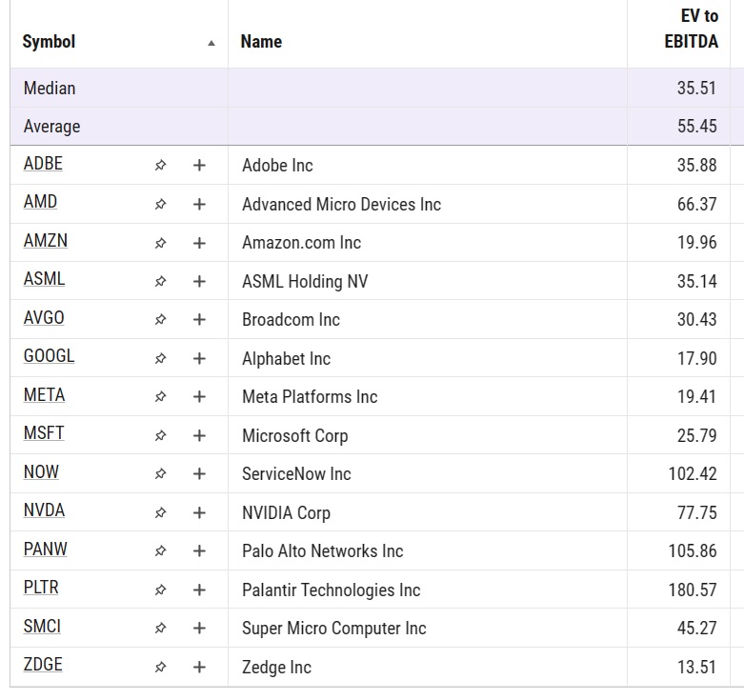Screen dimensions: 744x700
Task: Pin the AMD row
Action: 160,204
